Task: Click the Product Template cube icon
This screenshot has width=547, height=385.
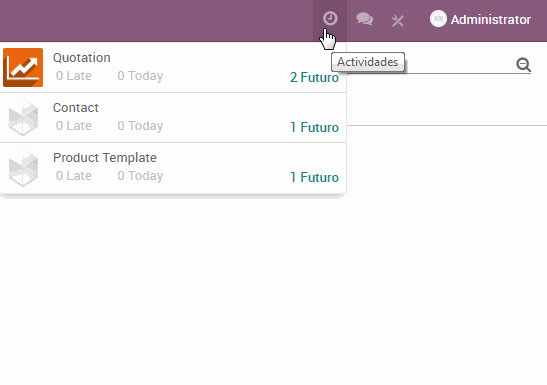Action: [x=23, y=167]
